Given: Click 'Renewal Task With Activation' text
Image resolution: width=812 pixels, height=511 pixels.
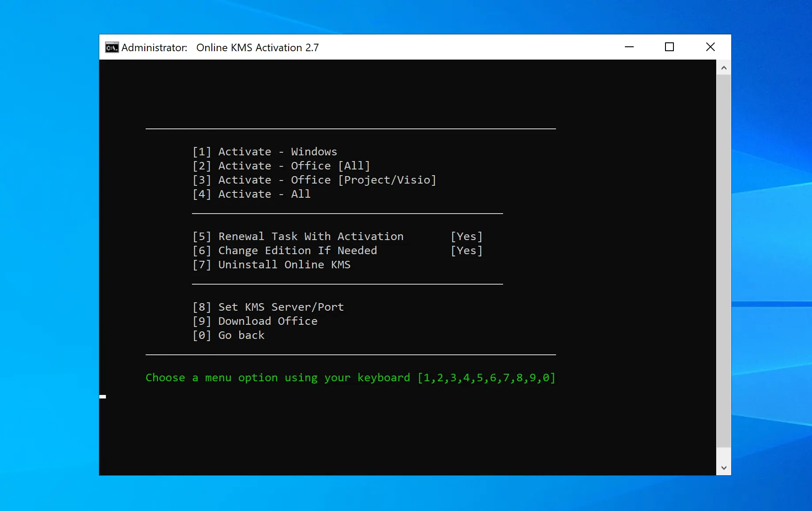Looking at the screenshot, I should click(x=311, y=237).
